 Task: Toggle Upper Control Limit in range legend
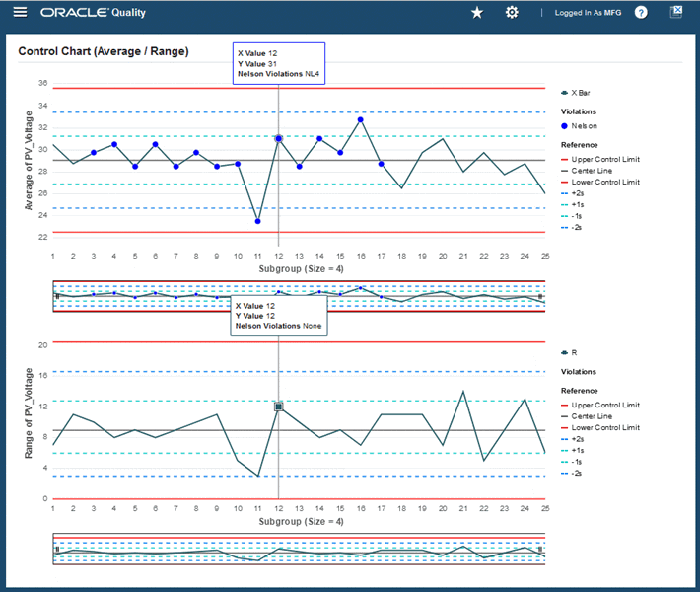[x=600, y=405]
